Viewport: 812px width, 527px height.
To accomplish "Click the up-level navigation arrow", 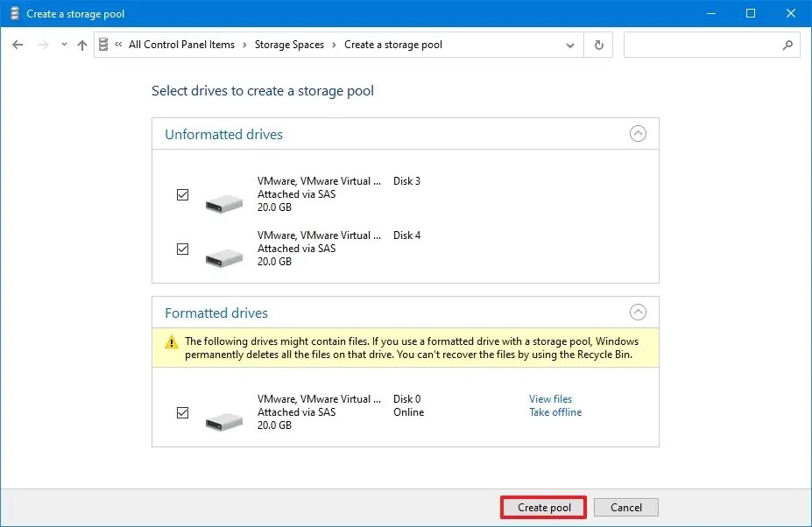I will point(81,45).
